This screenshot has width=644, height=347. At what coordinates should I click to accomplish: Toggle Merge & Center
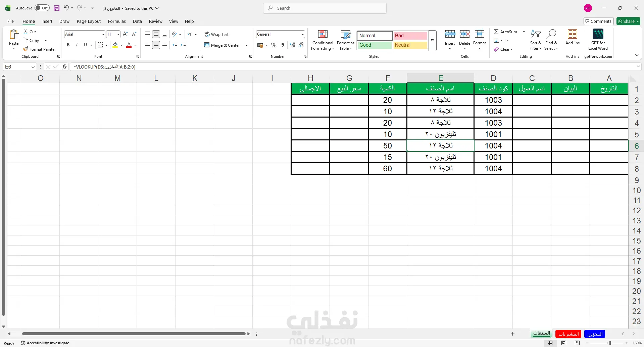(x=222, y=45)
